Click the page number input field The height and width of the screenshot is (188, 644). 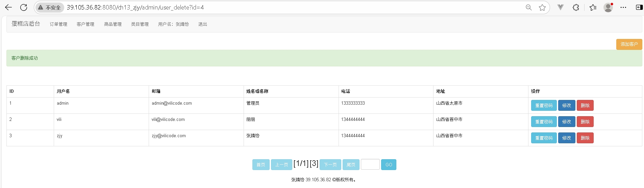coord(370,165)
